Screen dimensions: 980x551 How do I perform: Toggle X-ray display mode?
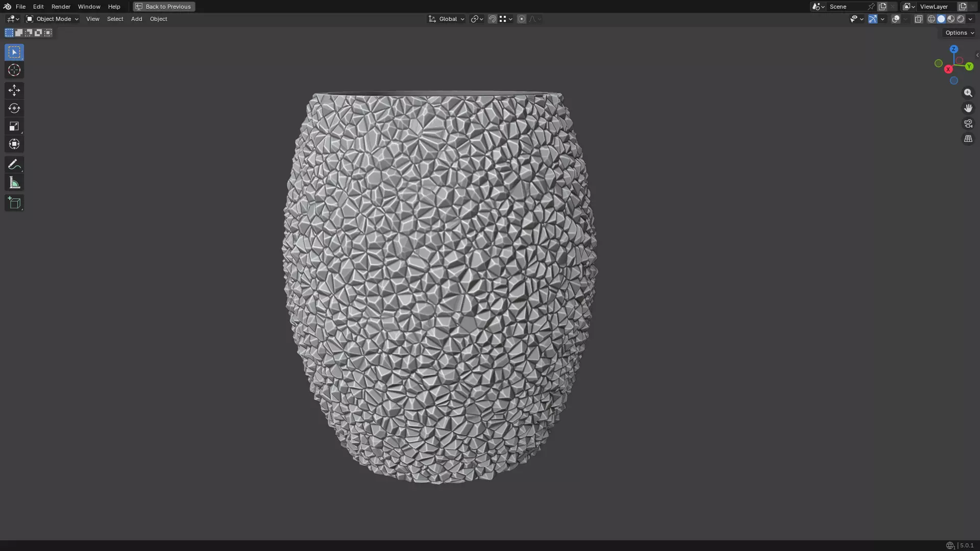(918, 19)
